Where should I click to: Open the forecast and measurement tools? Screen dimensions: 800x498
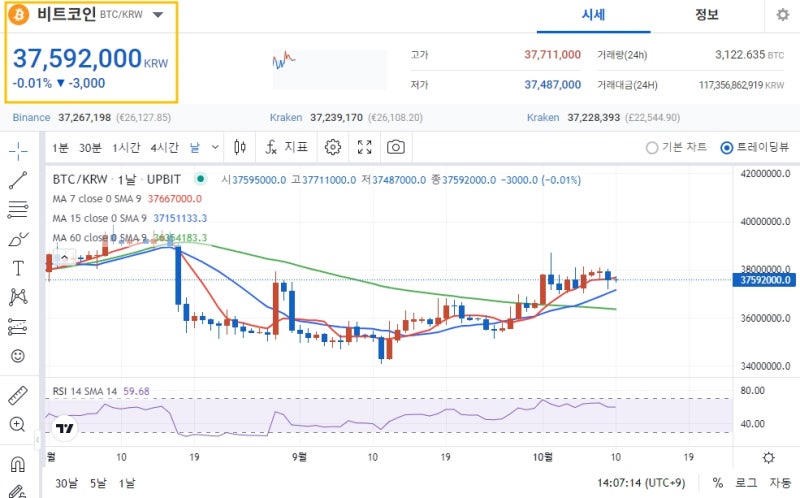tap(18, 327)
